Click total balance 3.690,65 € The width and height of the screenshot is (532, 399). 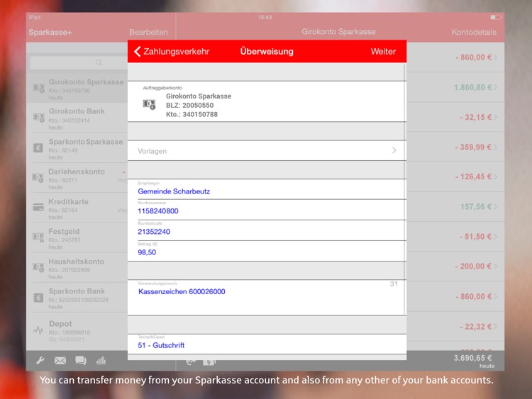tap(474, 358)
